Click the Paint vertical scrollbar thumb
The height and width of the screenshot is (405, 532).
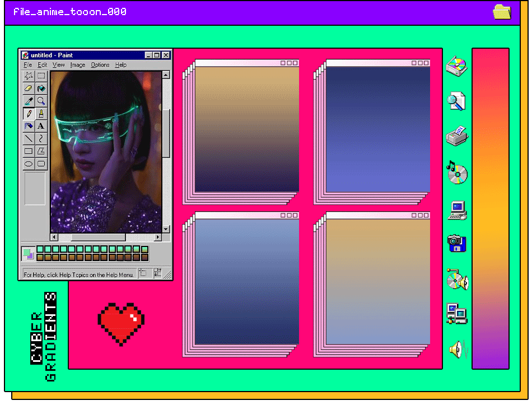166,133
